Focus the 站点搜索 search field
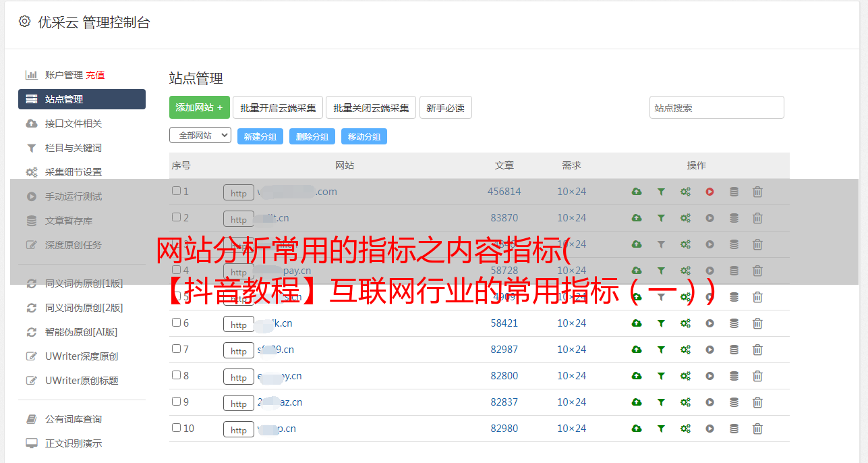This screenshot has height=463, width=868. coord(717,107)
